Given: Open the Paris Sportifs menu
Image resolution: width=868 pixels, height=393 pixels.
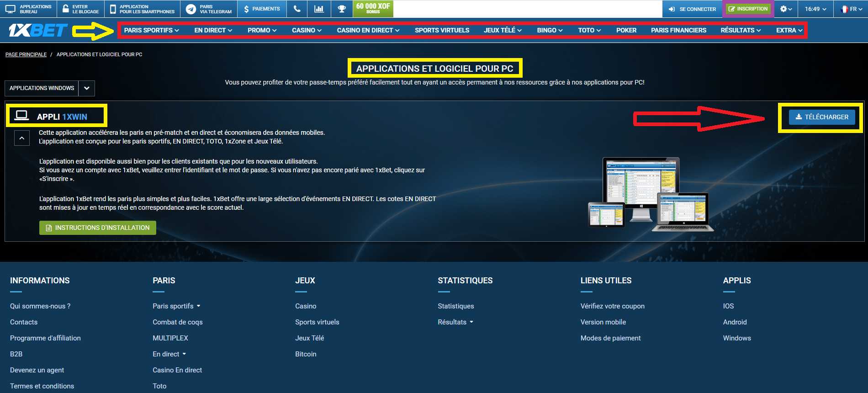Looking at the screenshot, I should (x=152, y=30).
